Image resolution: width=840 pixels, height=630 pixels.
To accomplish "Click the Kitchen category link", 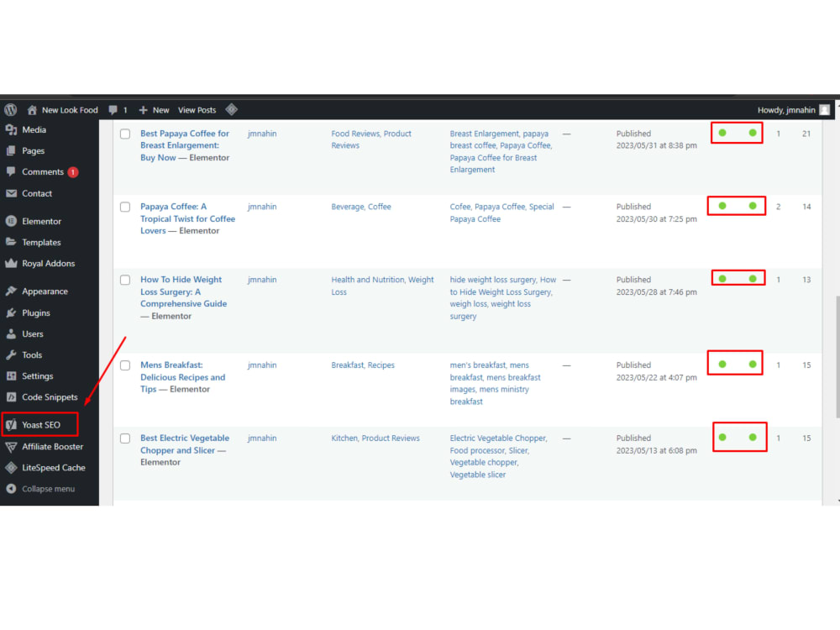I will [x=344, y=438].
